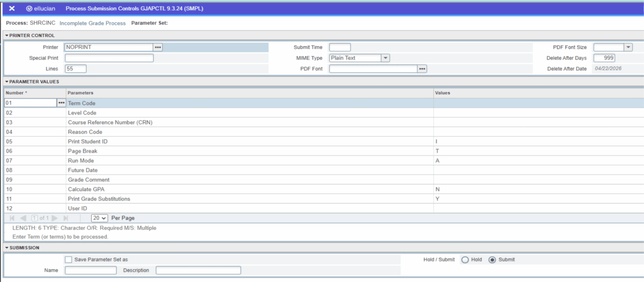Click the Description input field
The width and height of the screenshot is (644, 282).
pos(198,270)
